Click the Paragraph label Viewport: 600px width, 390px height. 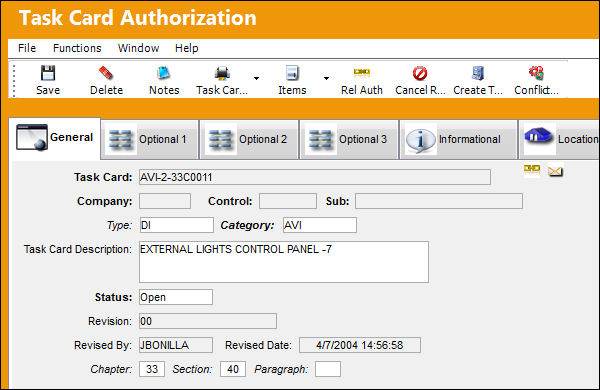(x=281, y=369)
